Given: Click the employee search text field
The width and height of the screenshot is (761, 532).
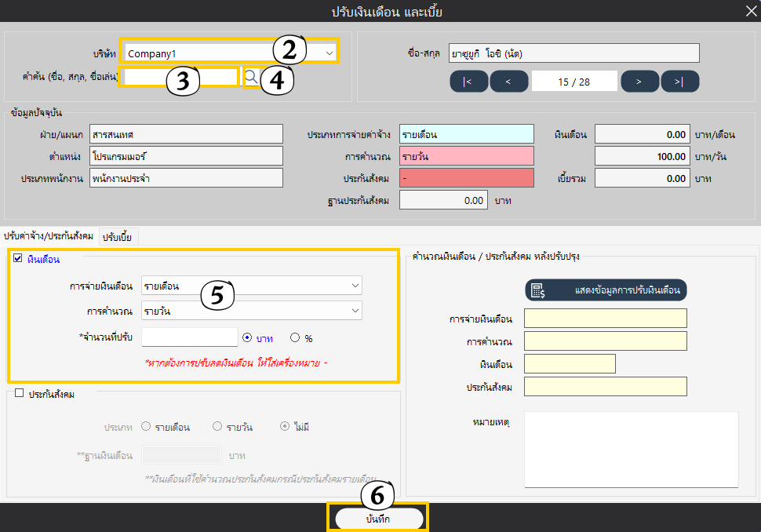Looking at the screenshot, I should (180, 77).
